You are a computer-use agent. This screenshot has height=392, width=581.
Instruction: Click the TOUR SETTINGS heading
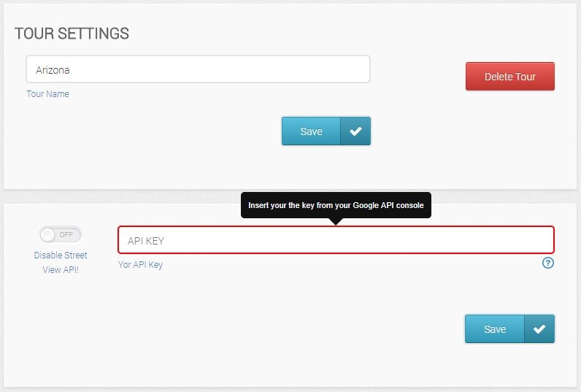[72, 34]
